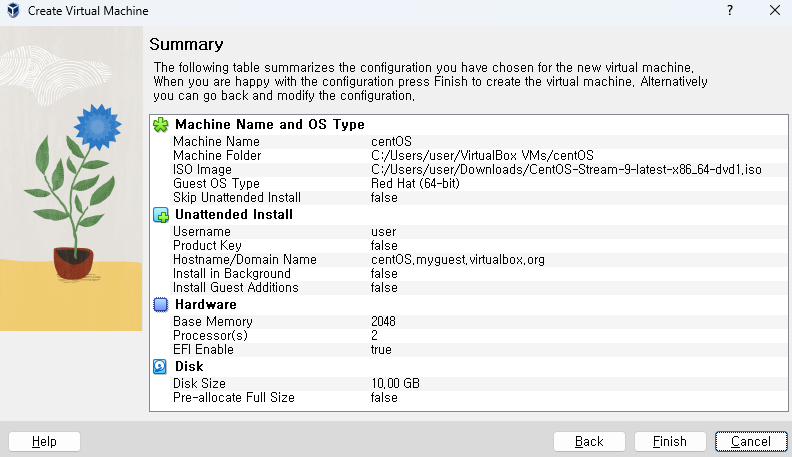Click the username value user
792x457 pixels.
point(383,232)
